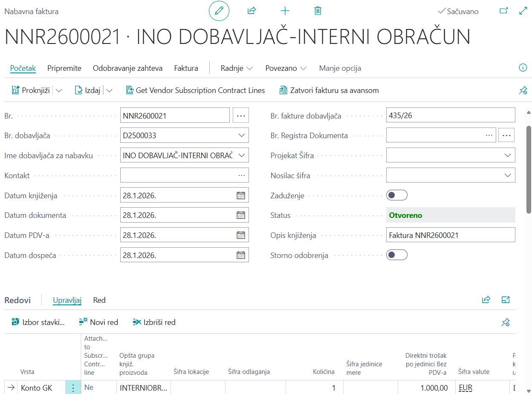Click Novi red in lines section
Screen dimensions: 532x394
click(x=98, y=322)
